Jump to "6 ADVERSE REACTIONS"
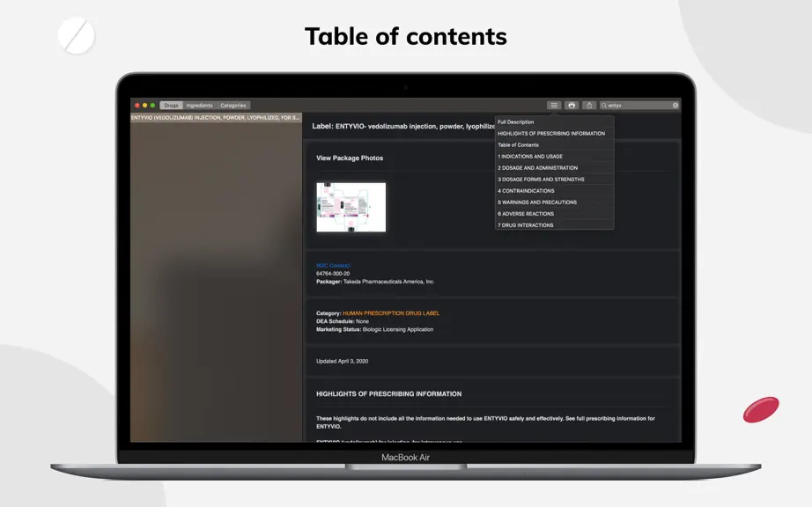812x507 pixels. pyautogui.click(x=554, y=214)
